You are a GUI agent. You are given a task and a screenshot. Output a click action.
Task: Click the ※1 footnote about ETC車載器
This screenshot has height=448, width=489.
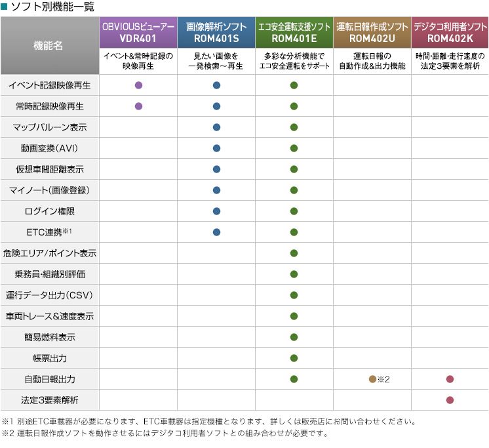pyautogui.click(x=209, y=422)
